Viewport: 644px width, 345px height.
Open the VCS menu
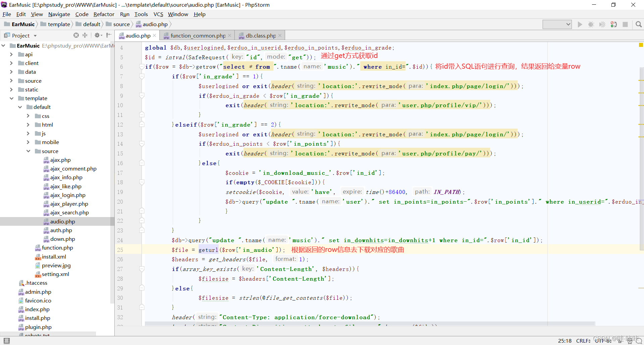click(x=158, y=14)
